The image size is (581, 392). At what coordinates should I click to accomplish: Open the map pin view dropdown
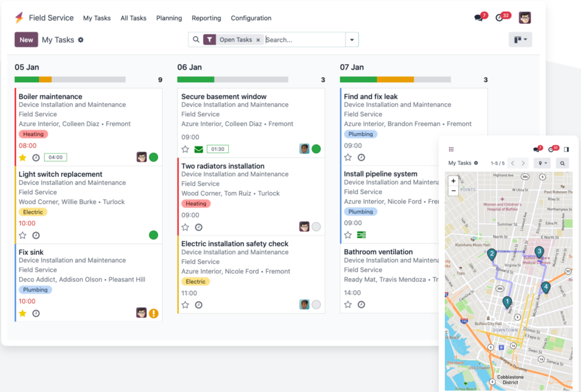coord(543,163)
